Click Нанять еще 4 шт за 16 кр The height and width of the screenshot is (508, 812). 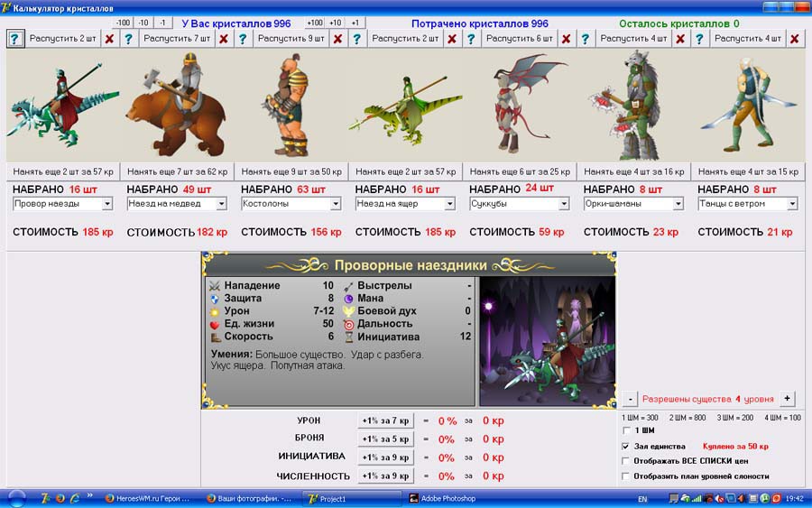pos(634,171)
